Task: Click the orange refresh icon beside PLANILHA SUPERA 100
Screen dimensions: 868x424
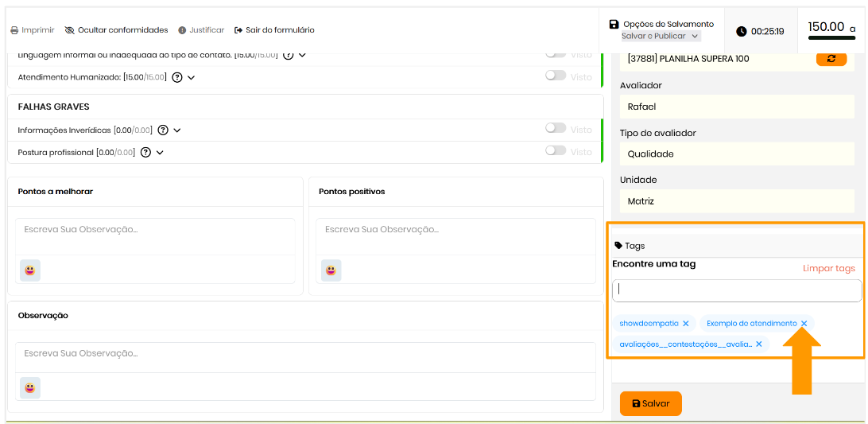Action: pyautogui.click(x=831, y=59)
